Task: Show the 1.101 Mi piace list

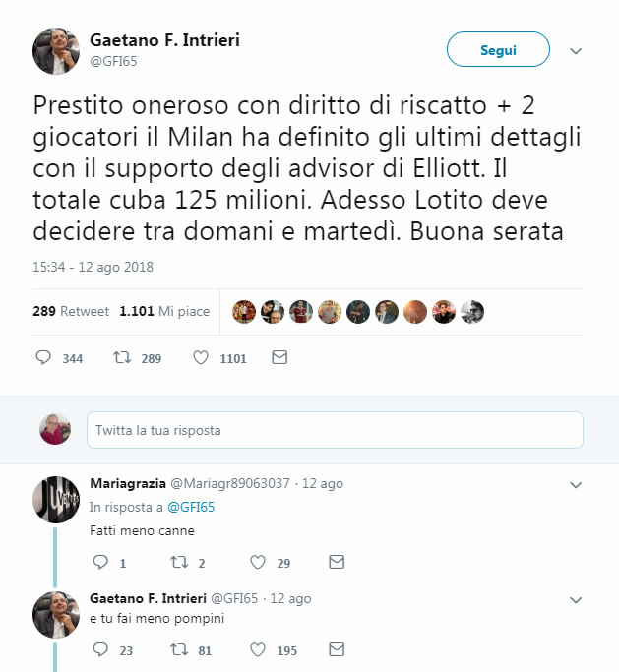Action: click(164, 311)
